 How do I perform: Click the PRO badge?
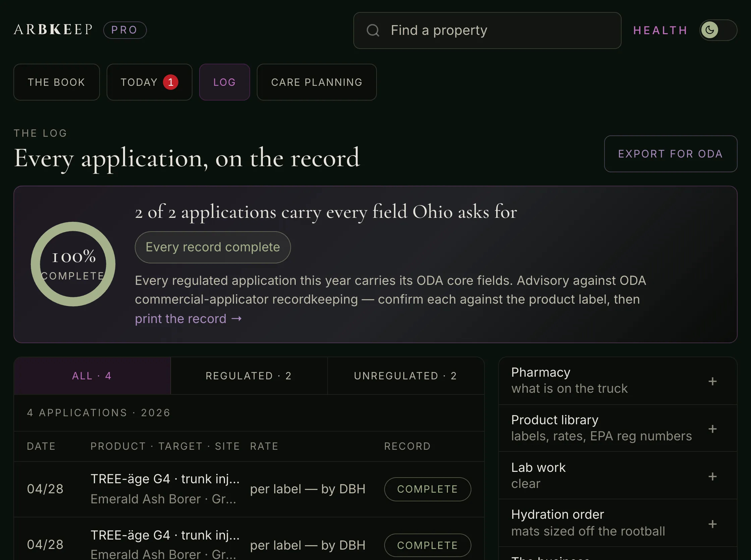(125, 30)
